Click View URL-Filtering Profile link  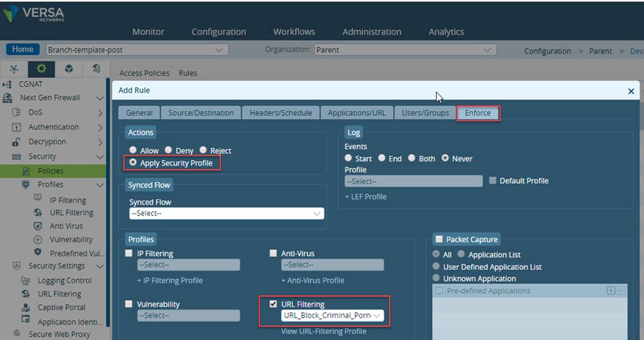click(x=324, y=331)
